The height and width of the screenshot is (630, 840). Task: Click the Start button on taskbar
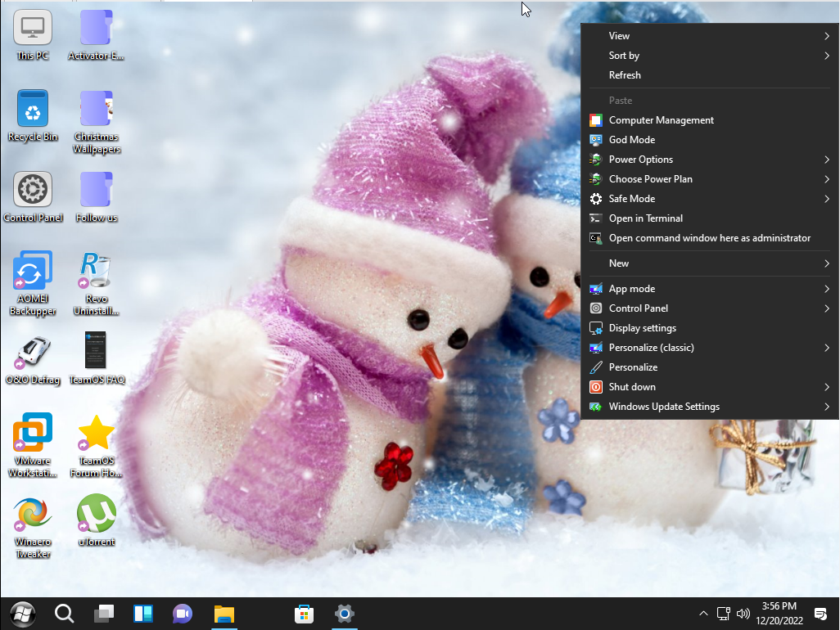click(22, 614)
